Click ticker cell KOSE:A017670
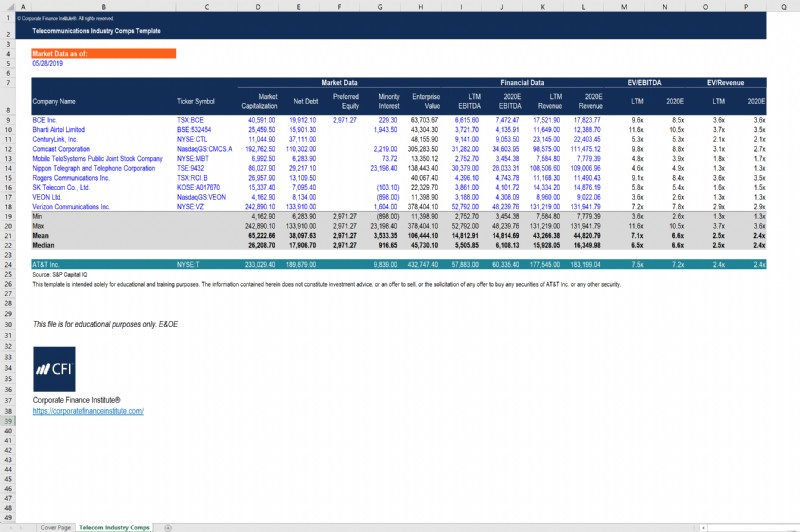Viewport: 800px width, 532px height. (198, 188)
